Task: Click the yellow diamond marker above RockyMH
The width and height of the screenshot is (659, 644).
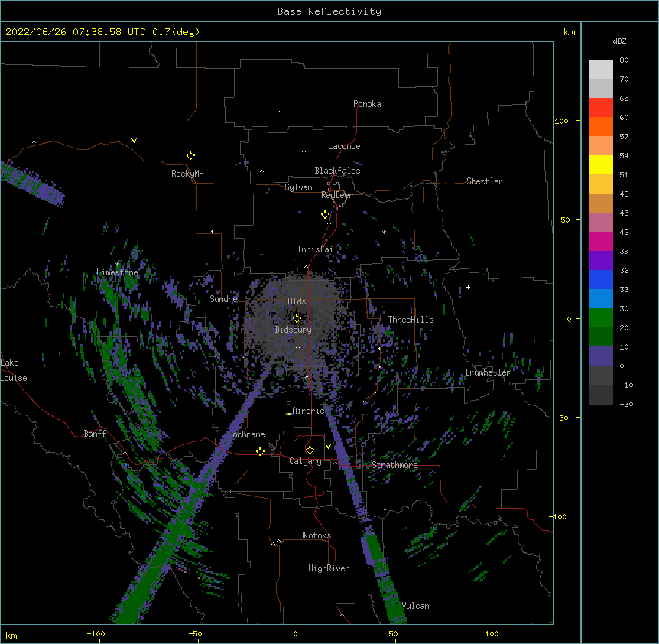Action: [x=190, y=156]
